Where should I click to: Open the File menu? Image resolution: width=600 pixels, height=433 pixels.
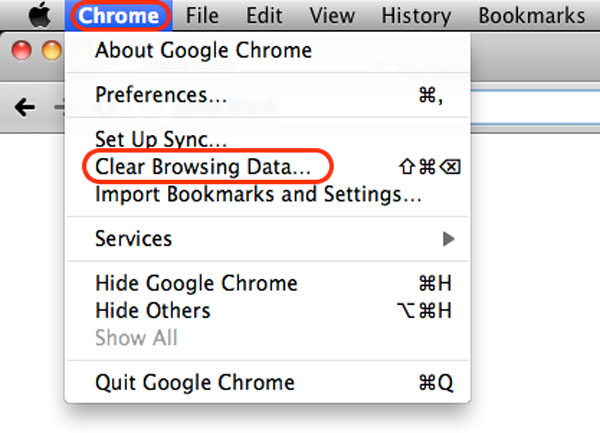coord(203,15)
